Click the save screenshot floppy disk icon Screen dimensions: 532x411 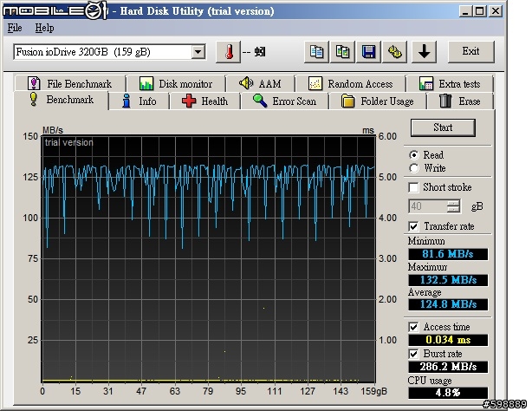[x=369, y=52]
